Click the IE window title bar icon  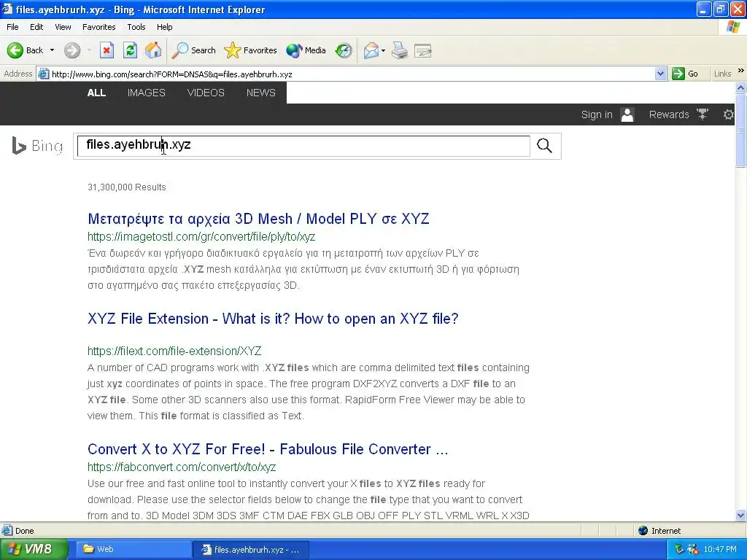point(7,9)
